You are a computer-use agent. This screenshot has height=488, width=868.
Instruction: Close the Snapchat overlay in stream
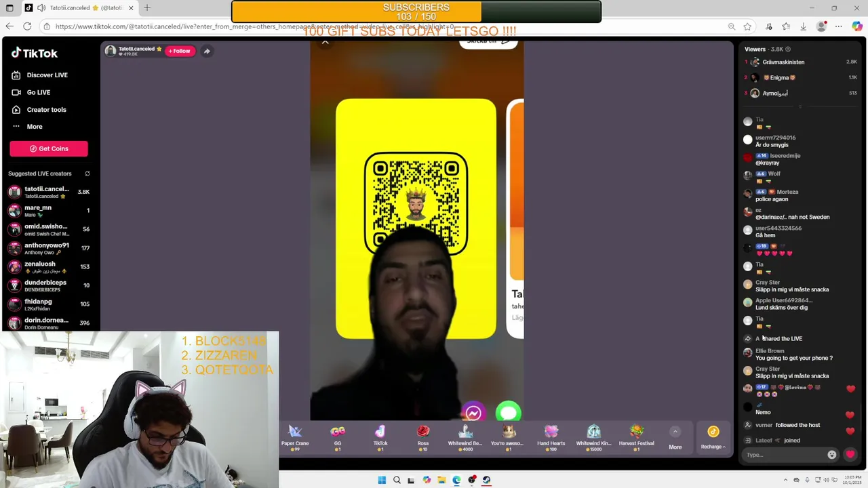(325, 43)
